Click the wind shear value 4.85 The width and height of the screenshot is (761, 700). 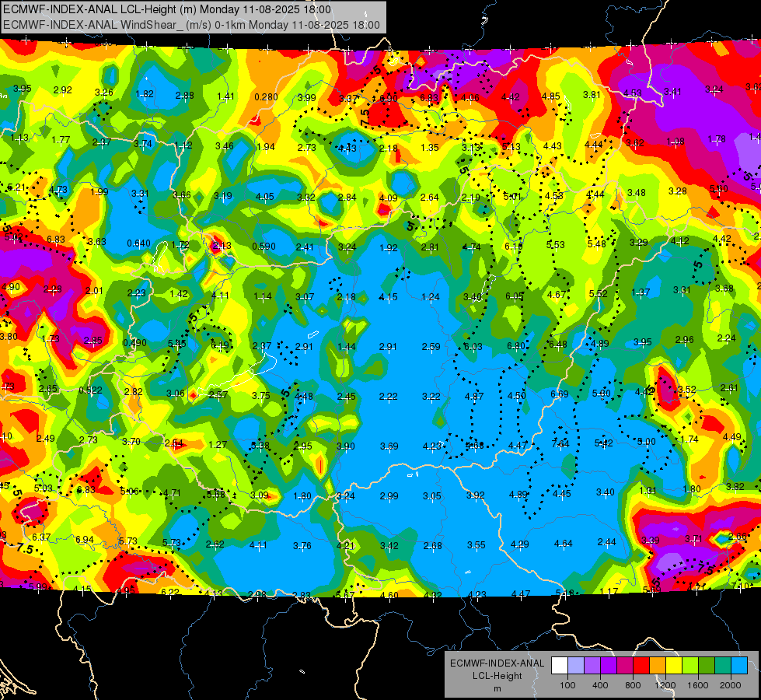[551, 96]
